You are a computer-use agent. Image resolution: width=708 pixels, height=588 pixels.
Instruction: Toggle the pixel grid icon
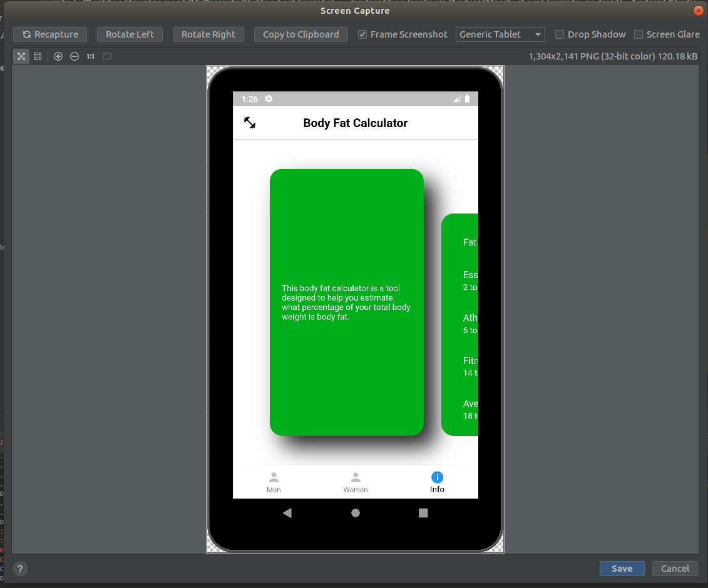[x=38, y=56]
